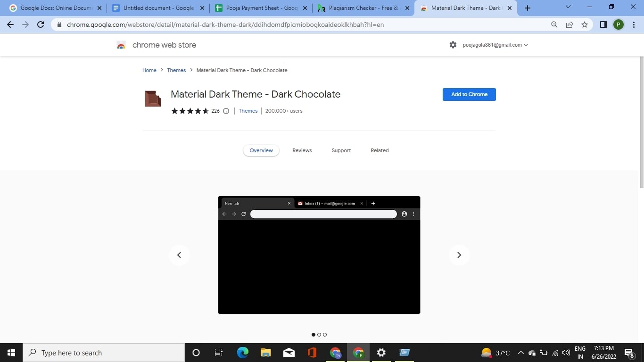This screenshot has height=362, width=644.
Task: Launch Microsoft Edge from taskbar
Action: [243, 353]
